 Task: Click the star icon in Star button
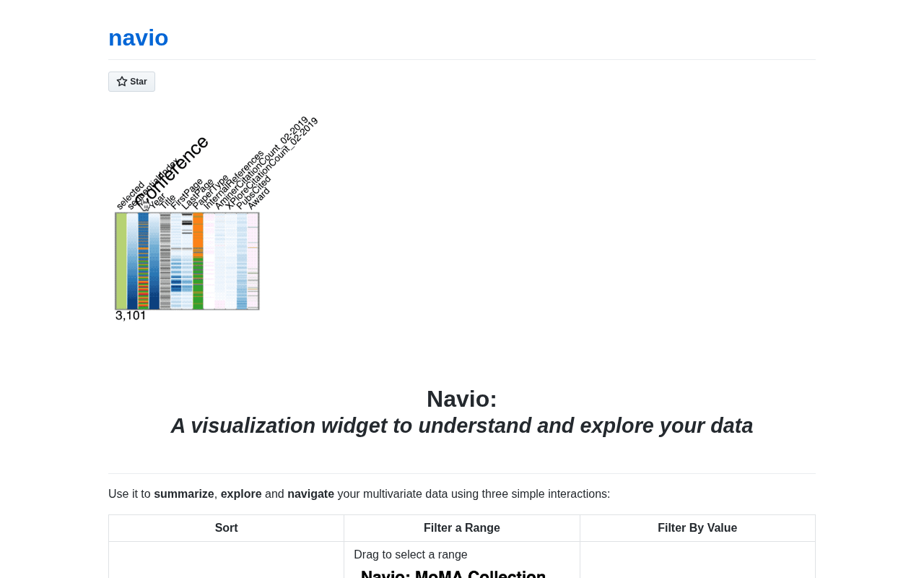pyautogui.click(x=122, y=82)
